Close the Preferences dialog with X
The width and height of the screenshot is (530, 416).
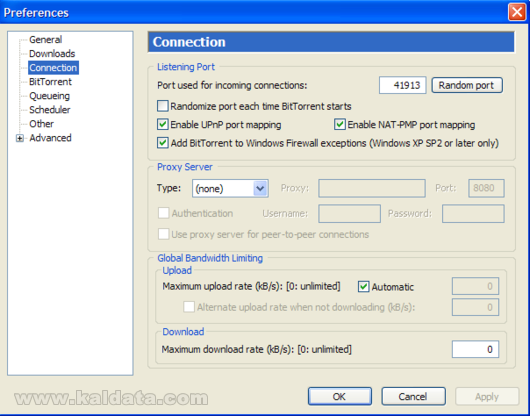[517, 13]
